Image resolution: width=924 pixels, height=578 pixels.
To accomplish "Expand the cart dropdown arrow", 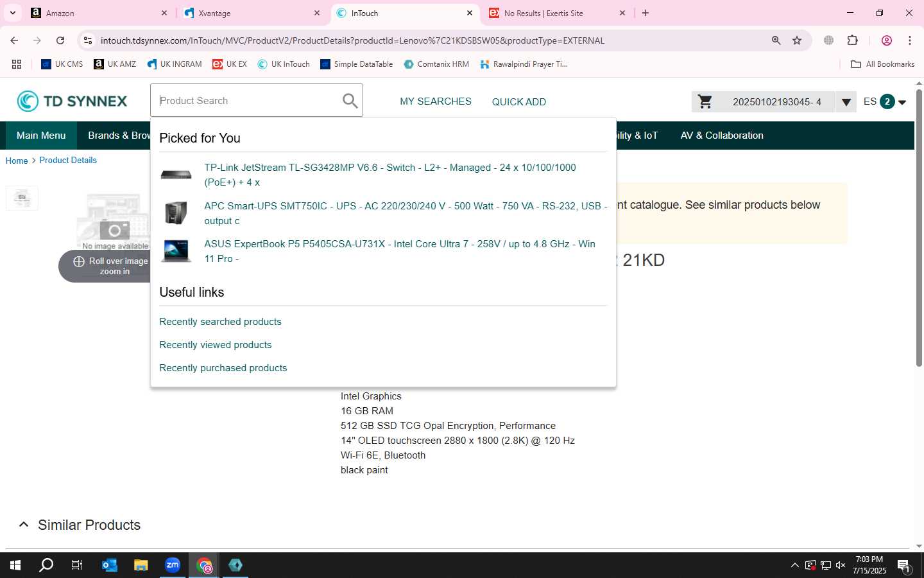I will point(846,101).
